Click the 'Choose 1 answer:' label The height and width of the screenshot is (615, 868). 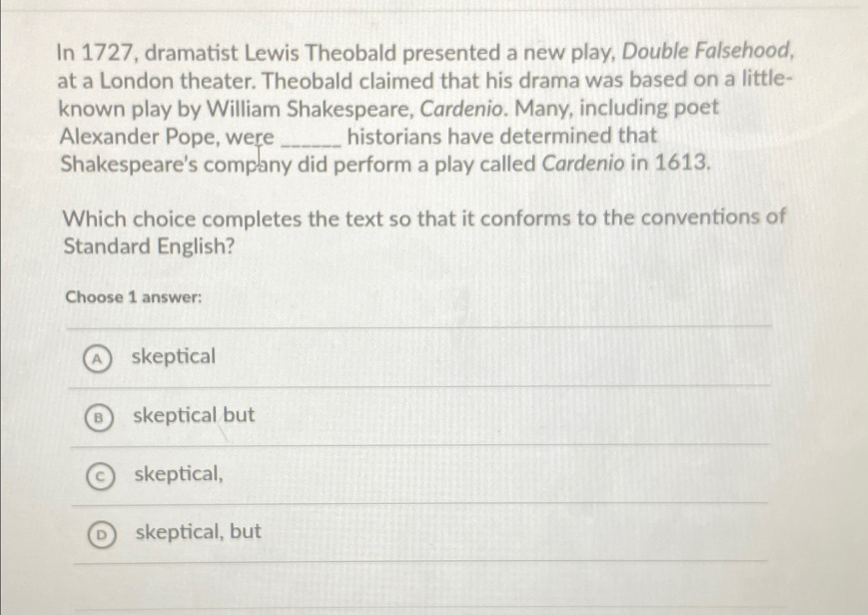click(x=134, y=297)
